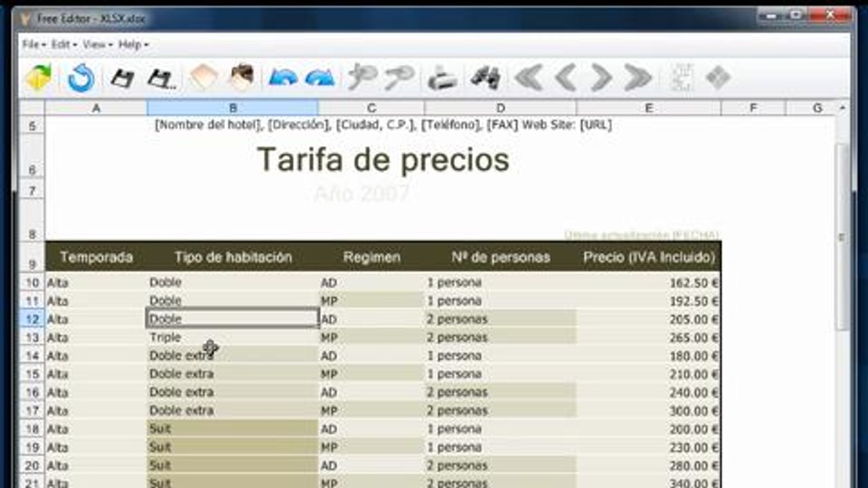
Task: Open the Edit menu
Action: tap(64, 44)
